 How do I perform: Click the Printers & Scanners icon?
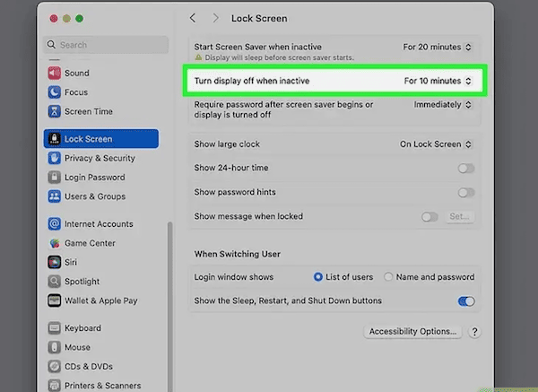point(54,386)
